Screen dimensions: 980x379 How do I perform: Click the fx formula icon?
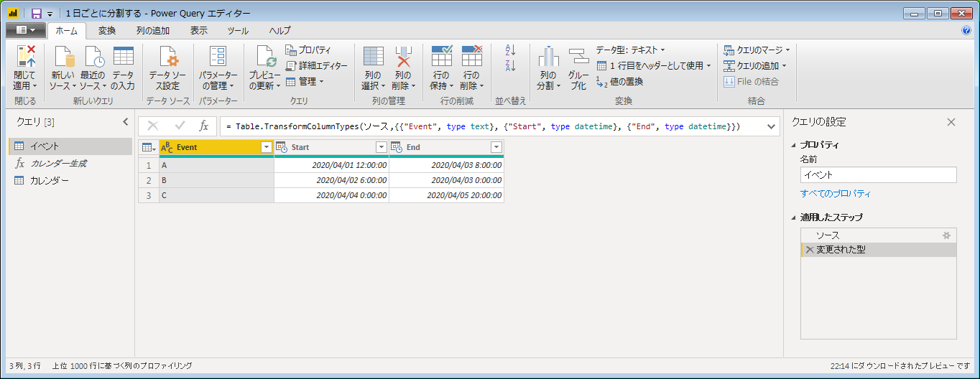203,126
